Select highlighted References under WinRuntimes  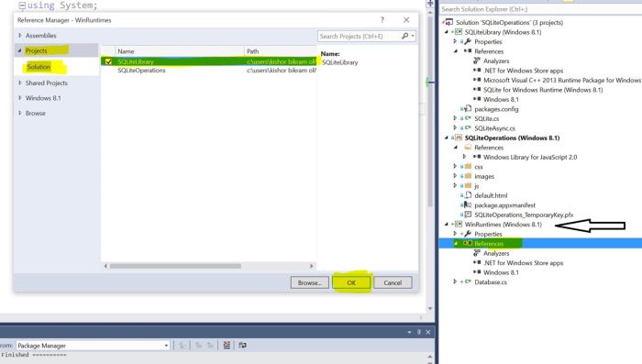point(489,244)
